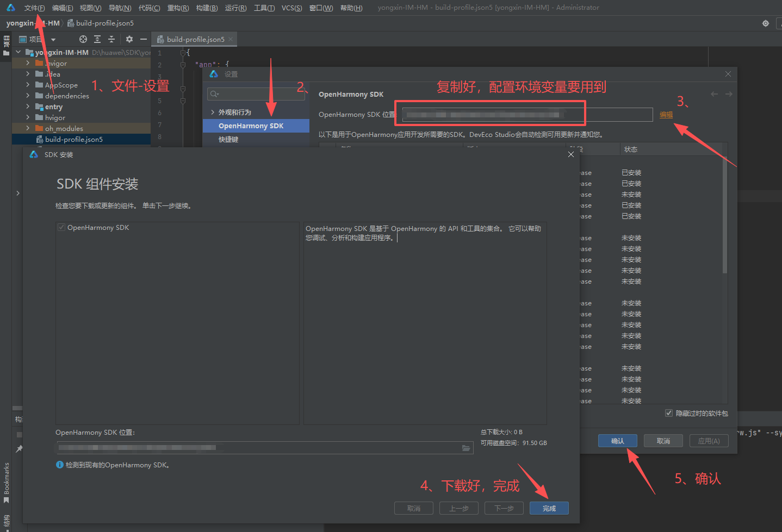The width and height of the screenshot is (782, 532).
Task: Click the info icon beside 检测到现有的OpenHarmony SDK
Action: click(59, 465)
